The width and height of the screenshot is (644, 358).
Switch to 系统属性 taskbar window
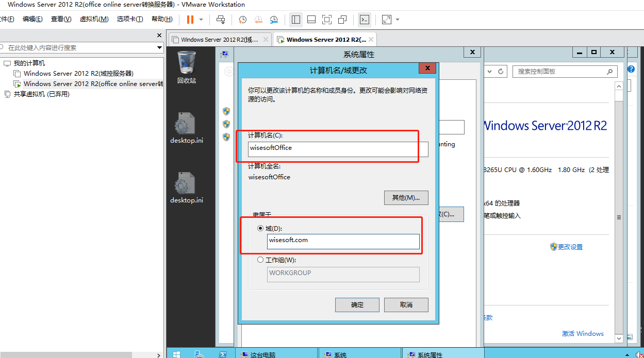tap(443, 354)
